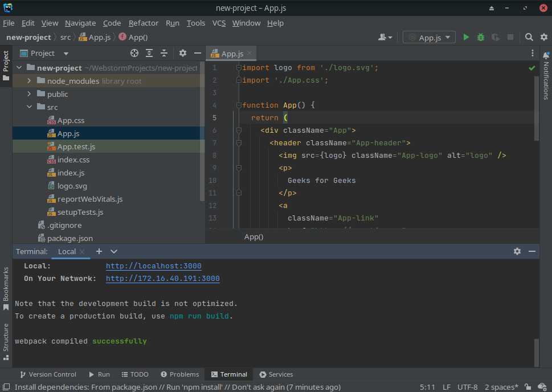Expand all in Project panel
The image size is (552, 392).
pyautogui.click(x=149, y=53)
